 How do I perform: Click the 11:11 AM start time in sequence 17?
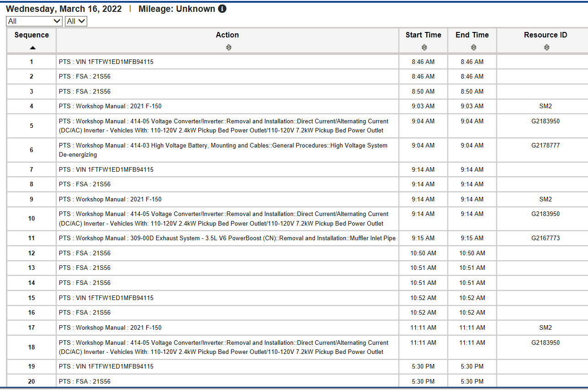(423, 327)
